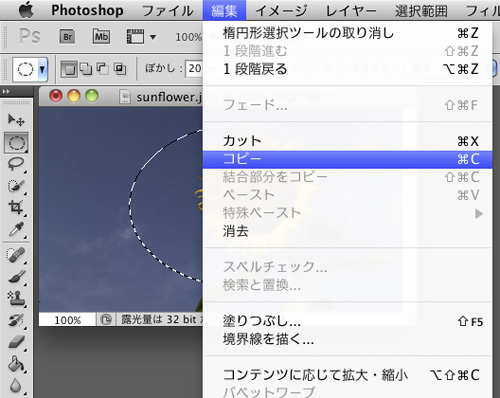Select the Elliptical Marquee tool in the tools panel
The height and width of the screenshot is (398, 500).
click(16, 143)
